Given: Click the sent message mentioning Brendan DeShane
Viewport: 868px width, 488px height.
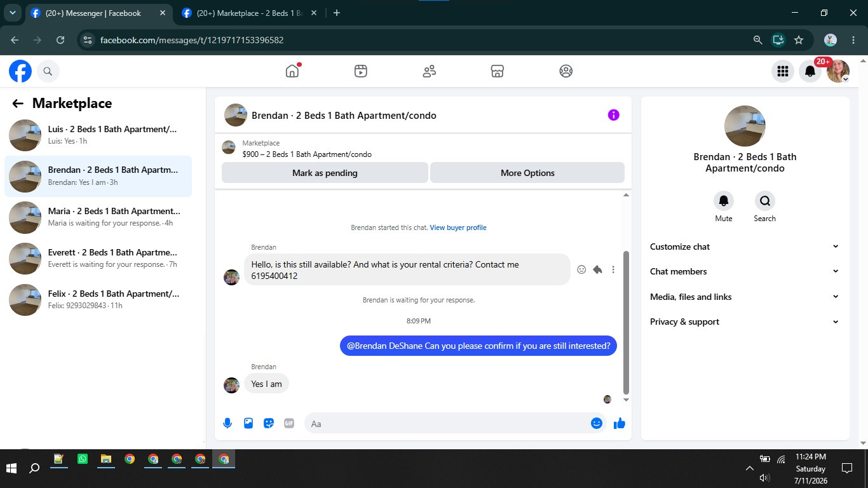Looking at the screenshot, I should click(x=478, y=346).
